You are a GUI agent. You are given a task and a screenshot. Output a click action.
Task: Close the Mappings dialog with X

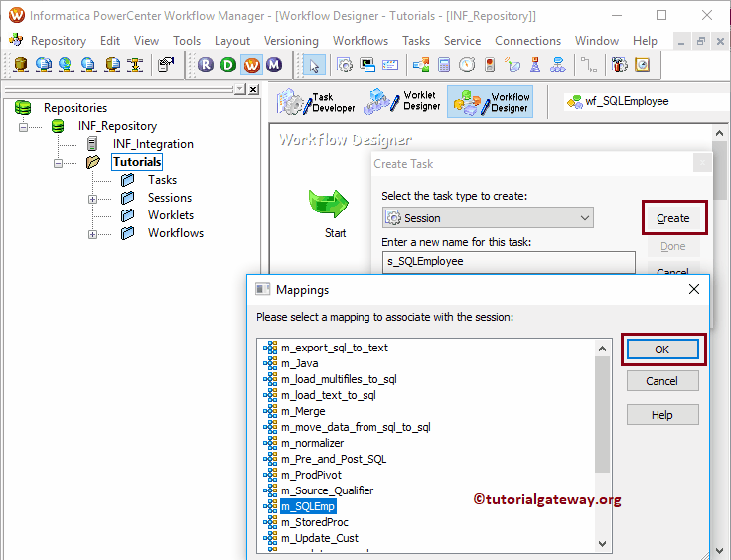[694, 289]
